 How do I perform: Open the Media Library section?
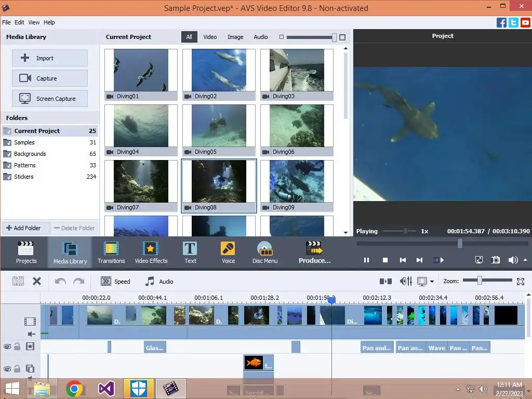click(70, 252)
